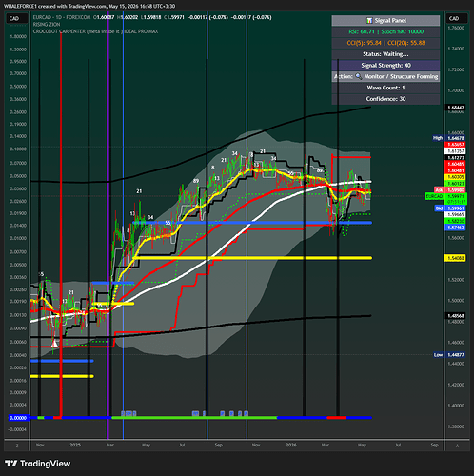Click the green EURCAD symbol tag on the price scale
The image size is (474, 476).
point(434,196)
